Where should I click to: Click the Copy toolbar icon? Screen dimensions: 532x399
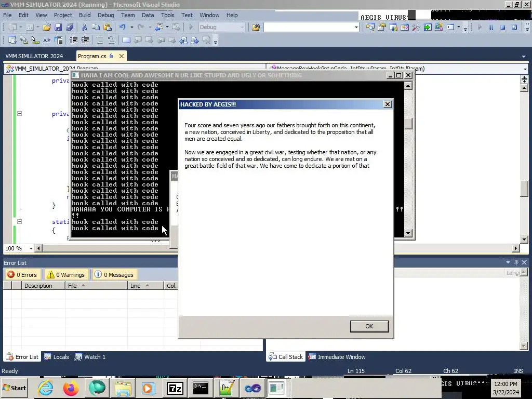click(96, 27)
